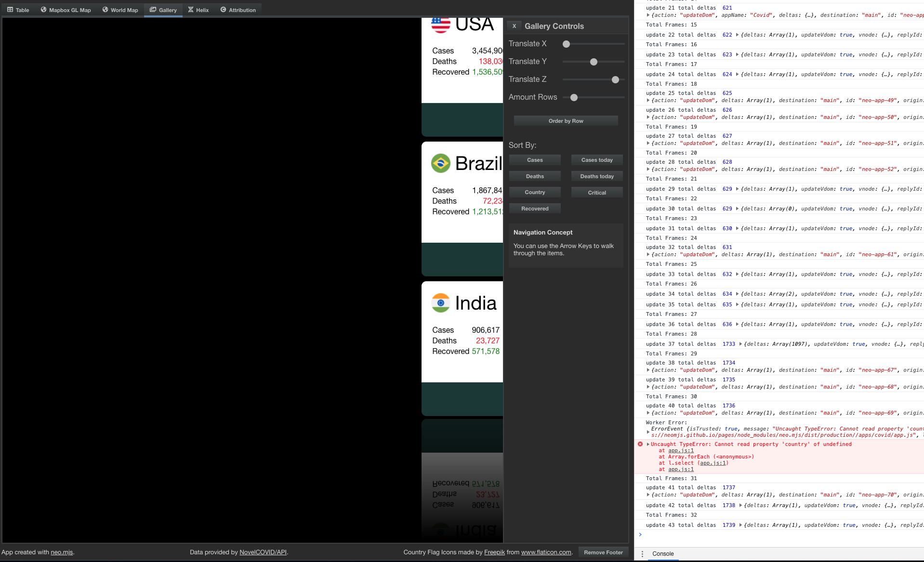Click the Brazil flag icon

coord(440,163)
